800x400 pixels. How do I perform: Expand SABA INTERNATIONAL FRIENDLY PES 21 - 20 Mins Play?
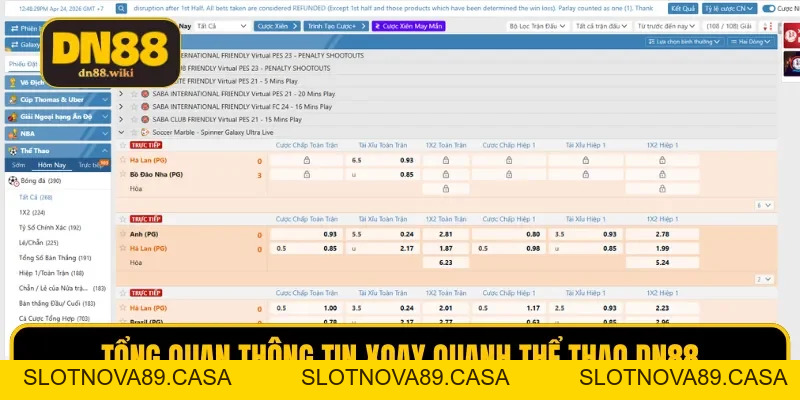pyautogui.click(x=121, y=94)
